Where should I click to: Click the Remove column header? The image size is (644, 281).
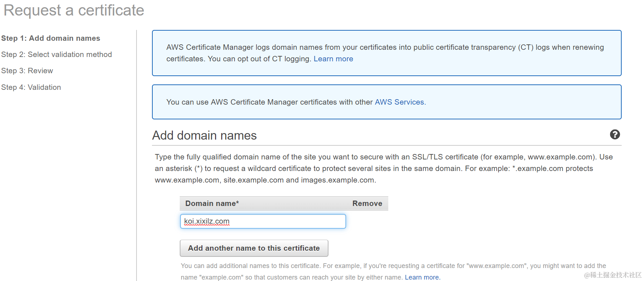pyautogui.click(x=367, y=203)
